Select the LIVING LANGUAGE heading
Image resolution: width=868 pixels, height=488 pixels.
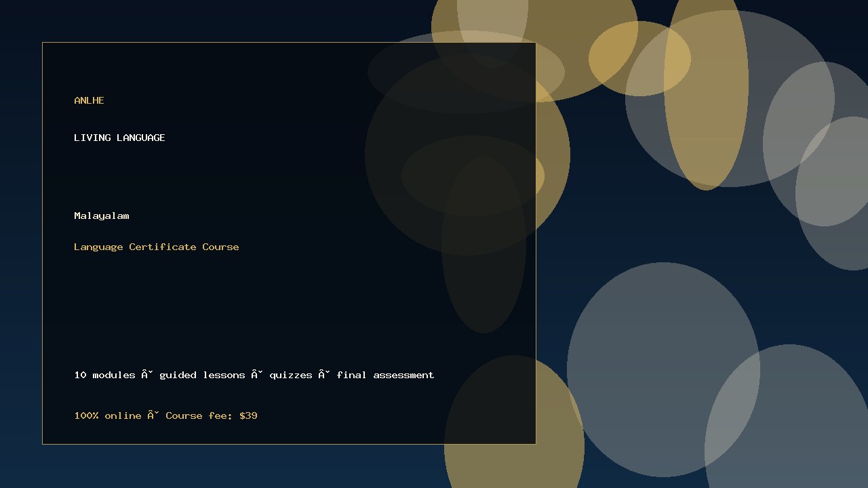pos(119,138)
